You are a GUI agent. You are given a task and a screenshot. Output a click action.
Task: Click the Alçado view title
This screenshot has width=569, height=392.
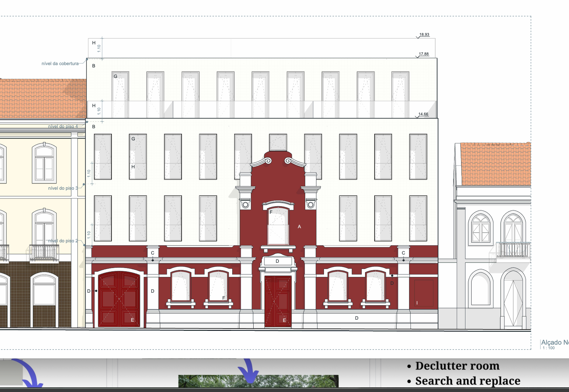pyautogui.click(x=555, y=342)
